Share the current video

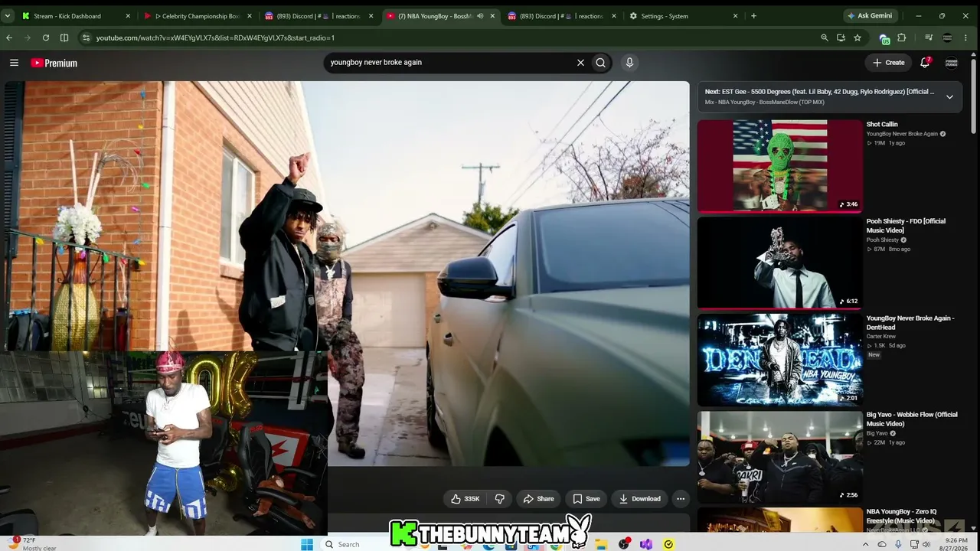538,499
